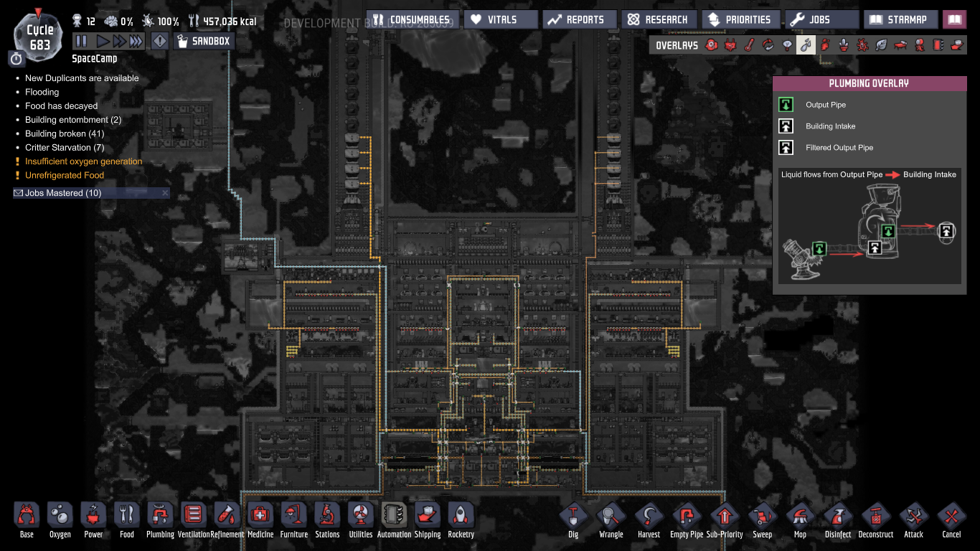Toggle the Temperature overlay
Image resolution: width=980 pixels, height=551 pixels.
749,45
